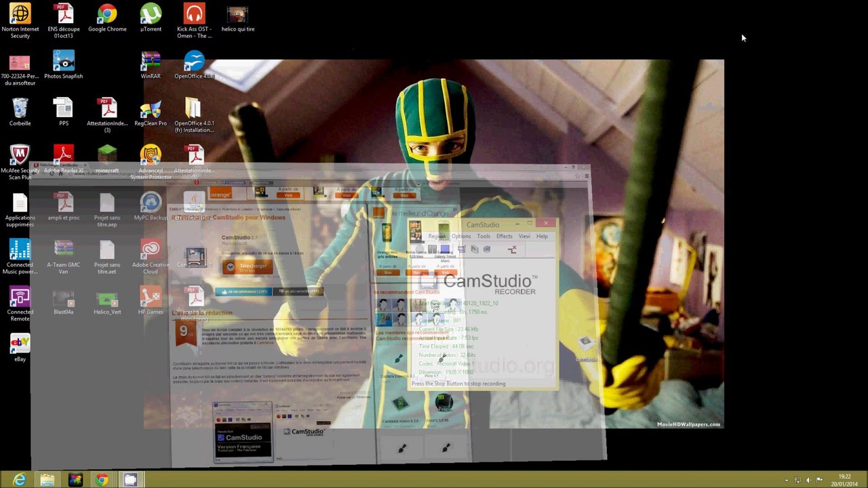Select the 'Projet sans titre.aet' file

107,257
